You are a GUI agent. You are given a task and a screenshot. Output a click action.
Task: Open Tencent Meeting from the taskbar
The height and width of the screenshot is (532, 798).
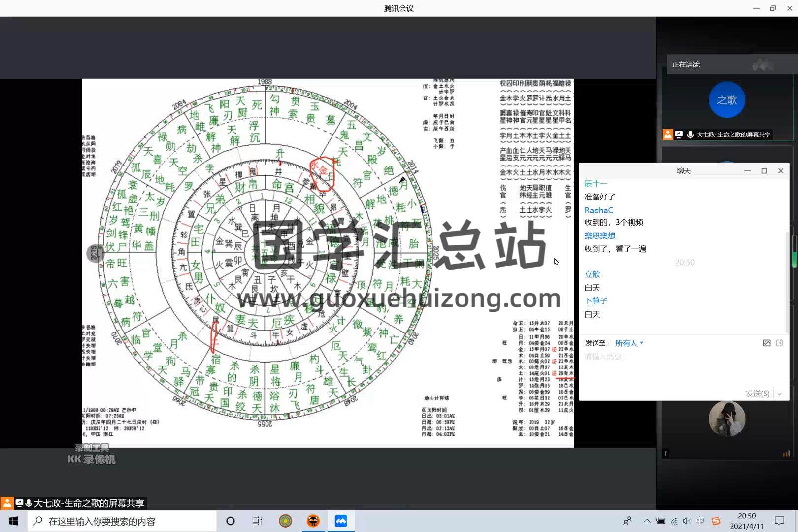click(x=341, y=521)
